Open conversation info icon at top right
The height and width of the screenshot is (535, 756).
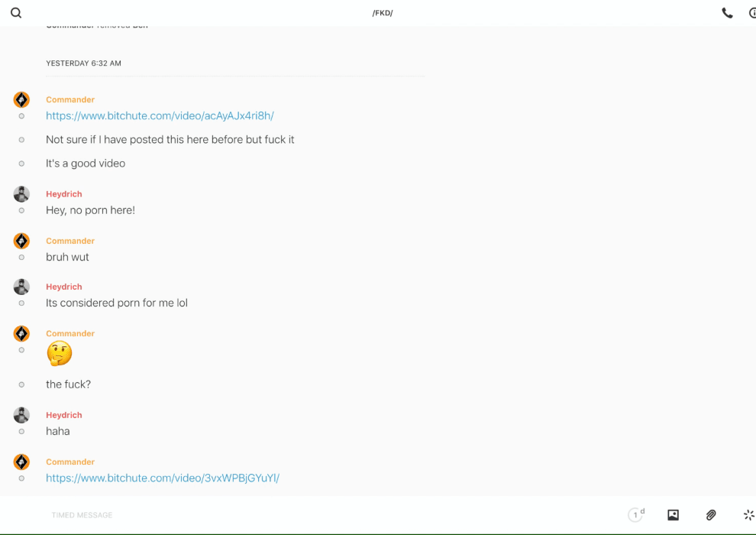[x=751, y=13]
